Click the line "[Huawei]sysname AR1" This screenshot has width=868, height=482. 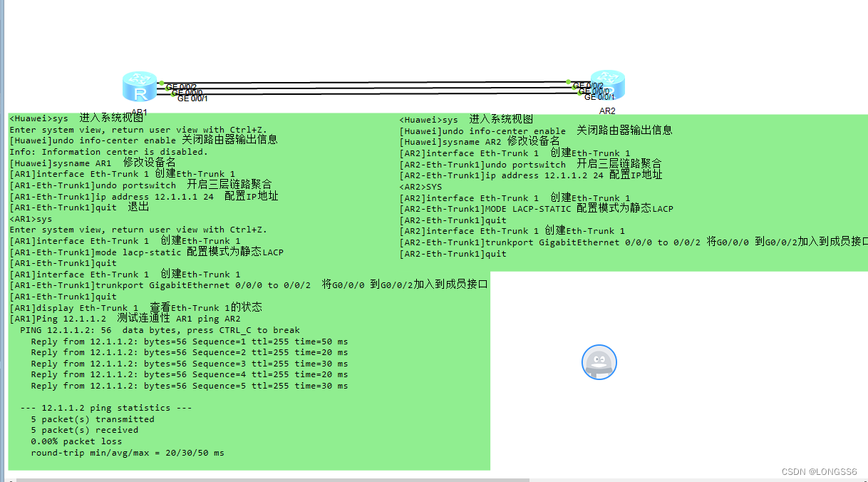point(93,163)
